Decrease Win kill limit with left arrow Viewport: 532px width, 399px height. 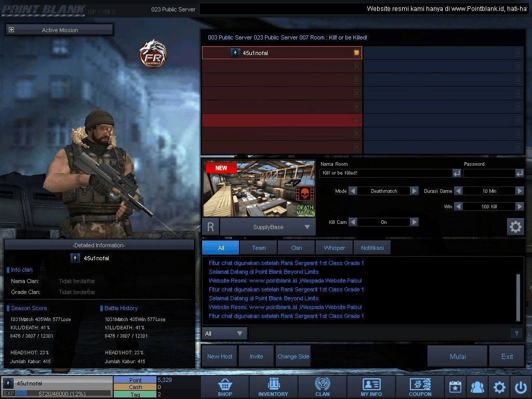point(458,206)
